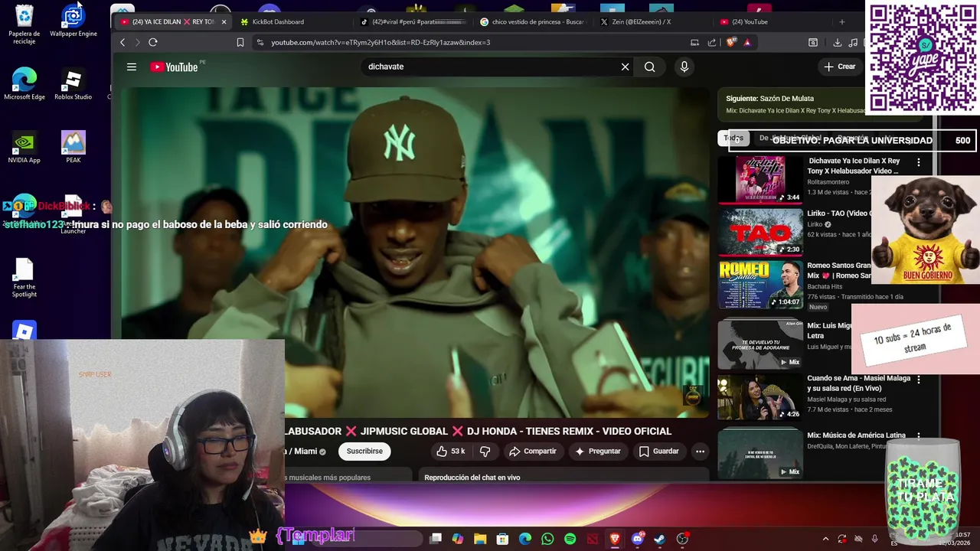Open Steam from the taskbar
980x551 pixels.
pos(660,539)
